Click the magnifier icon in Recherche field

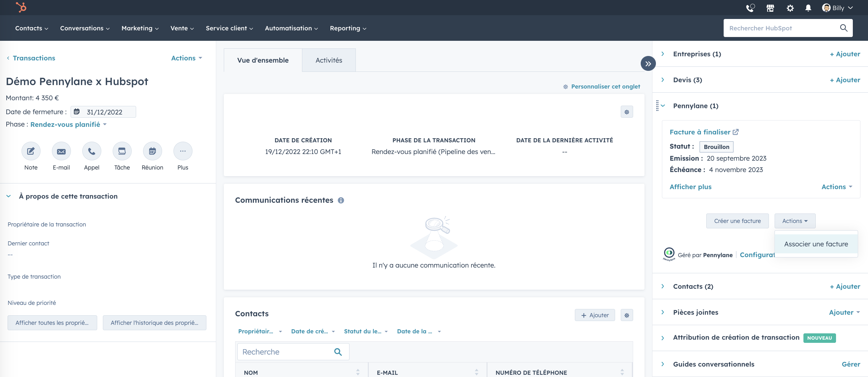(338, 352)
